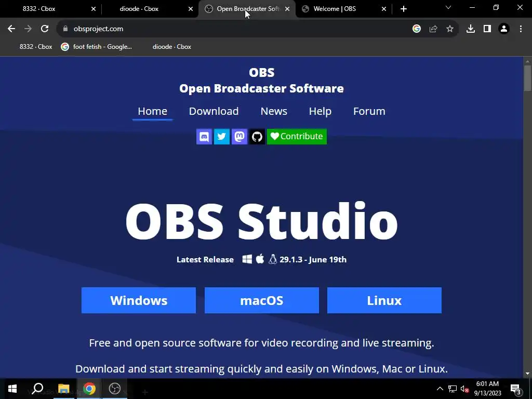Open the Download navigation item
Screen dimensions: 532x399
click(214, 111)
